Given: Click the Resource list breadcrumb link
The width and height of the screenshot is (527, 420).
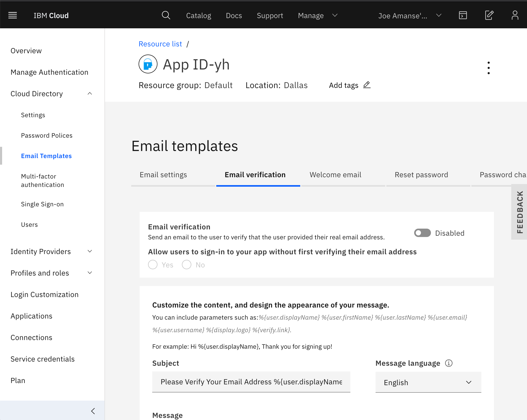Looking at the screenshot, I should coord(160,44).
